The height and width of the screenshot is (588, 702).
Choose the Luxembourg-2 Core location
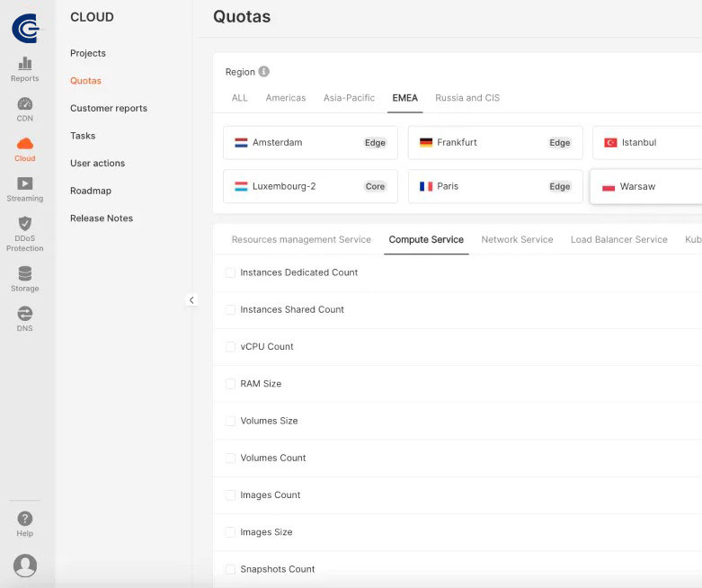pyautogui.click(x=310, y=187)
